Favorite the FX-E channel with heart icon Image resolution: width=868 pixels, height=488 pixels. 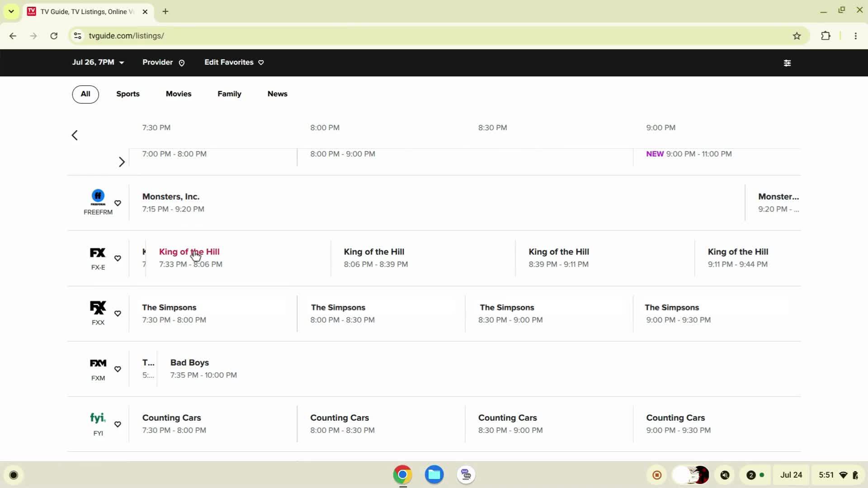coord(118,258)
